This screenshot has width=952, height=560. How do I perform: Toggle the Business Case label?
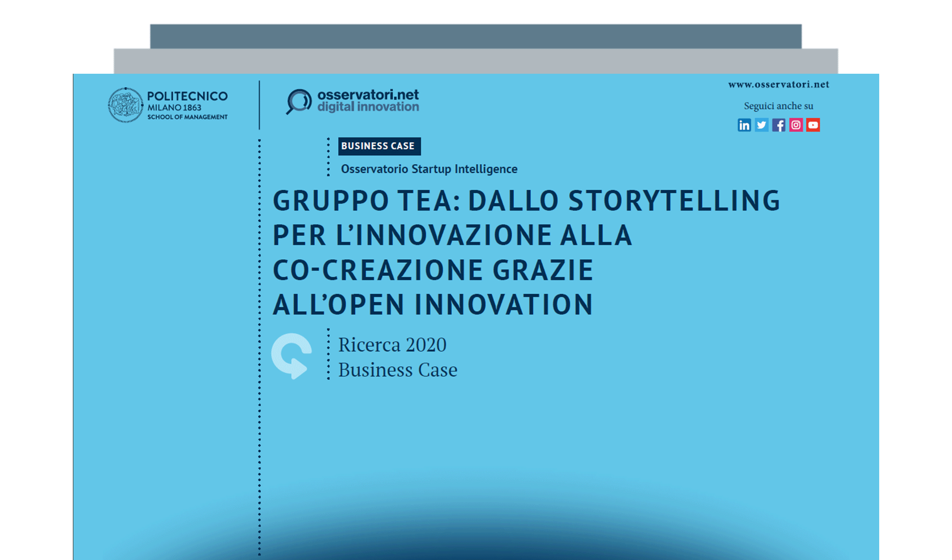tap(398, 370)
